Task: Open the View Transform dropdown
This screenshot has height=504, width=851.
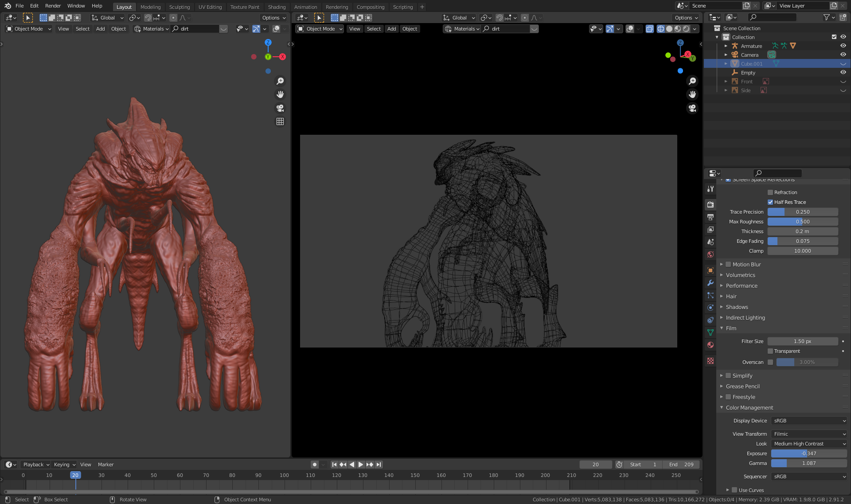Action: point(808,434)
